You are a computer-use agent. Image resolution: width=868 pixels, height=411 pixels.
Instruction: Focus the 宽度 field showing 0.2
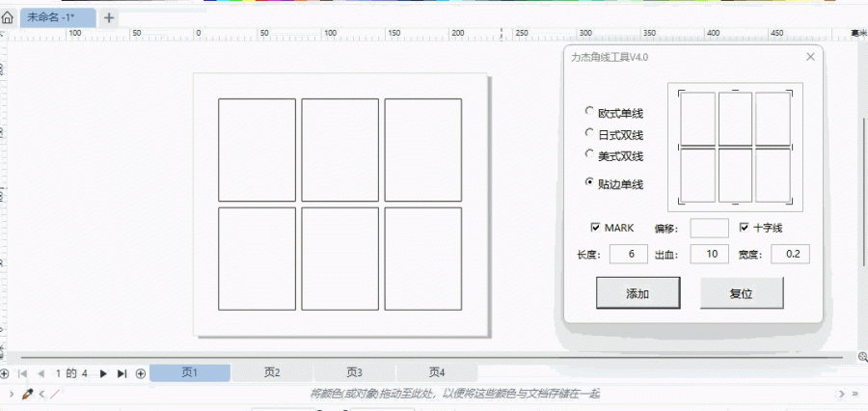791,255
